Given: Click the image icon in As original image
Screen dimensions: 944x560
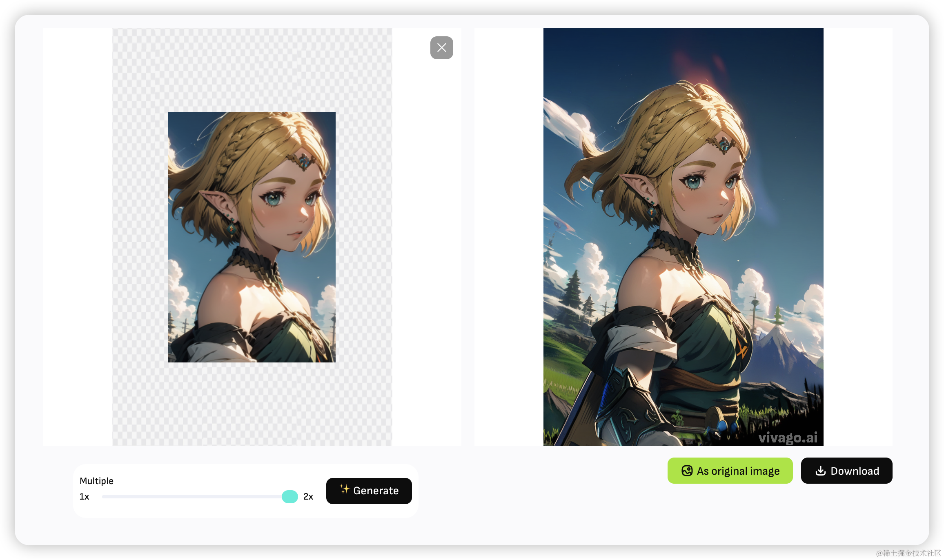Looking at the screenshot, I should click(x=687, y=471).
